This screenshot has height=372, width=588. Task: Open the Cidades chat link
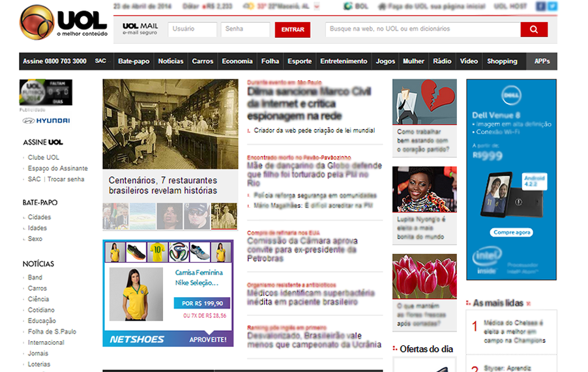(39, 217)
